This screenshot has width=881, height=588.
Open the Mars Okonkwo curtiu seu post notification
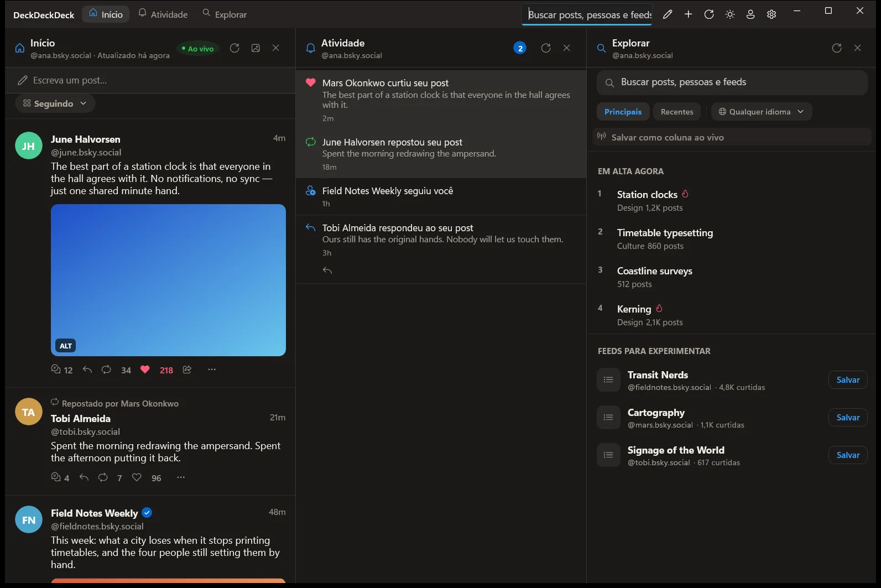click(x=441, y=100)
